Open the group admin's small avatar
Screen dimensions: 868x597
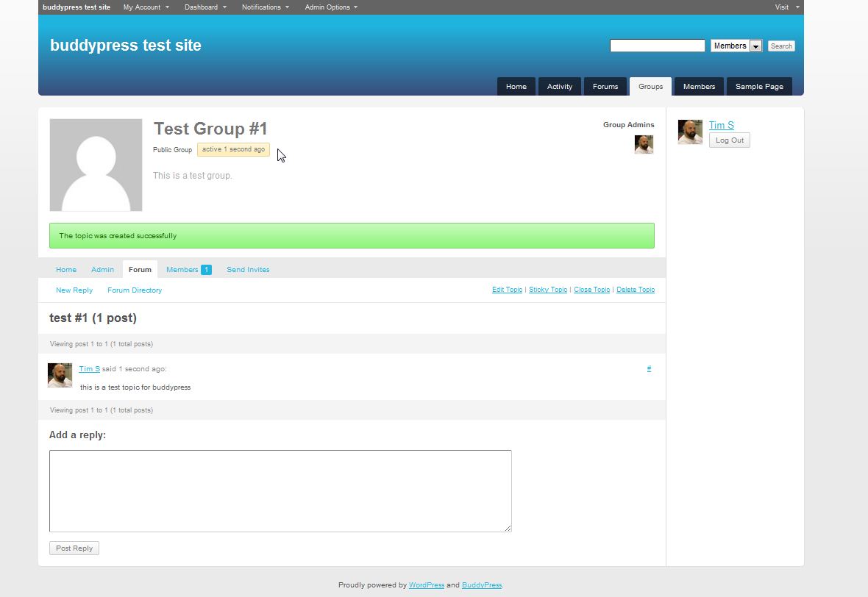pyautogui.click(x=644, y=144)
